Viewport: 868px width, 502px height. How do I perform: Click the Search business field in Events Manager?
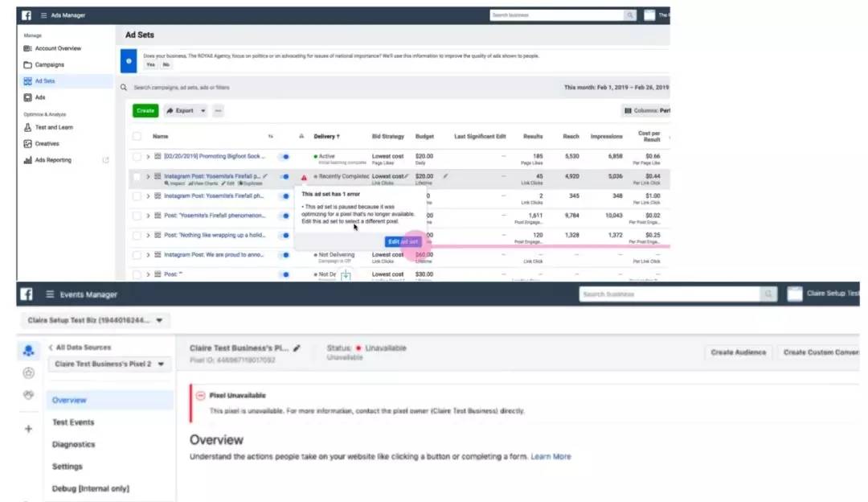669,294
